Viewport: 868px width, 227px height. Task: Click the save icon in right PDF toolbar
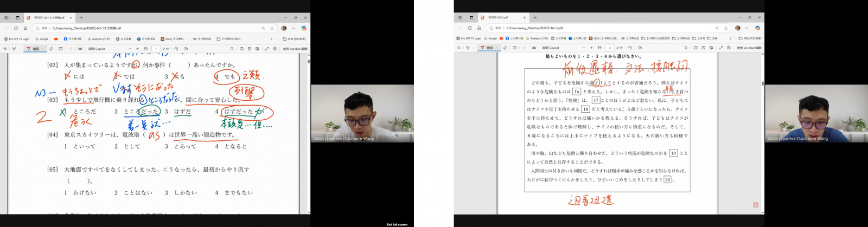[x=704, y=48]
